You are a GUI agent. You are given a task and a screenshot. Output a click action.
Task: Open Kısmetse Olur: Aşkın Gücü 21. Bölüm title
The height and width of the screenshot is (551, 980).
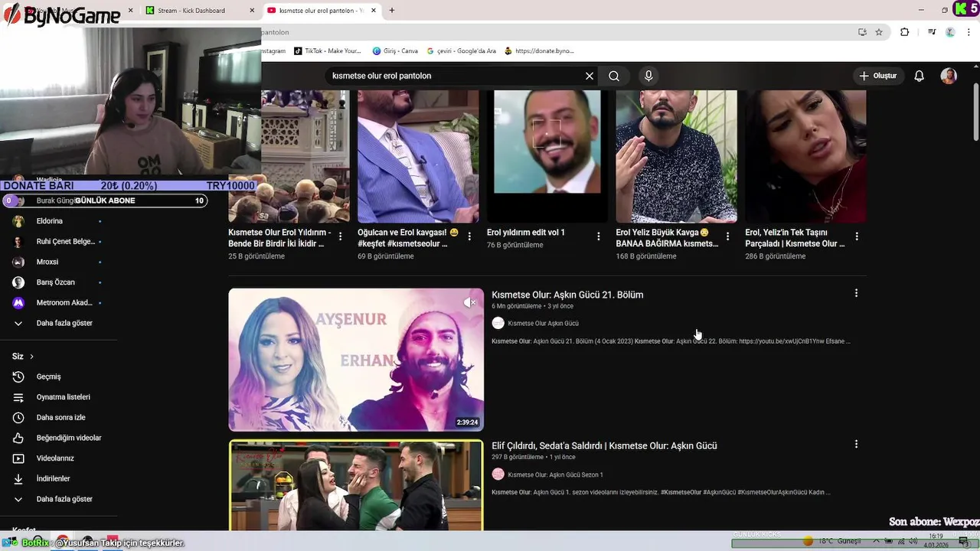pos(567,295)
